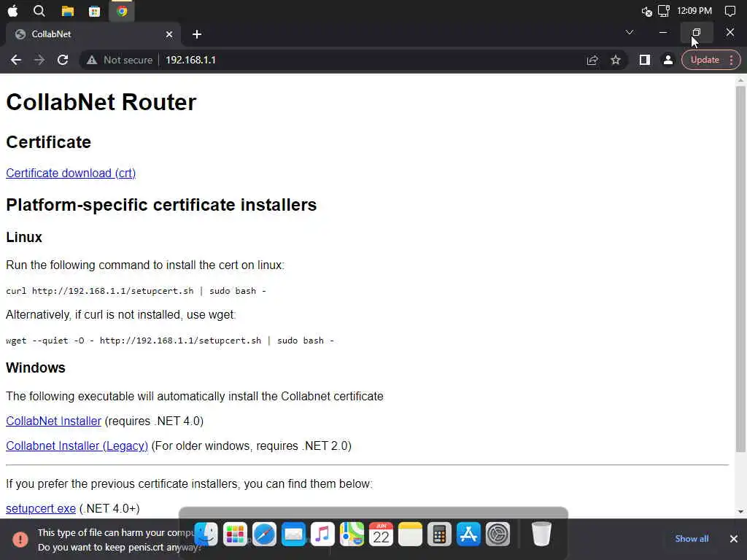Click the curl setupcert.sh command text

click(136, 291)
